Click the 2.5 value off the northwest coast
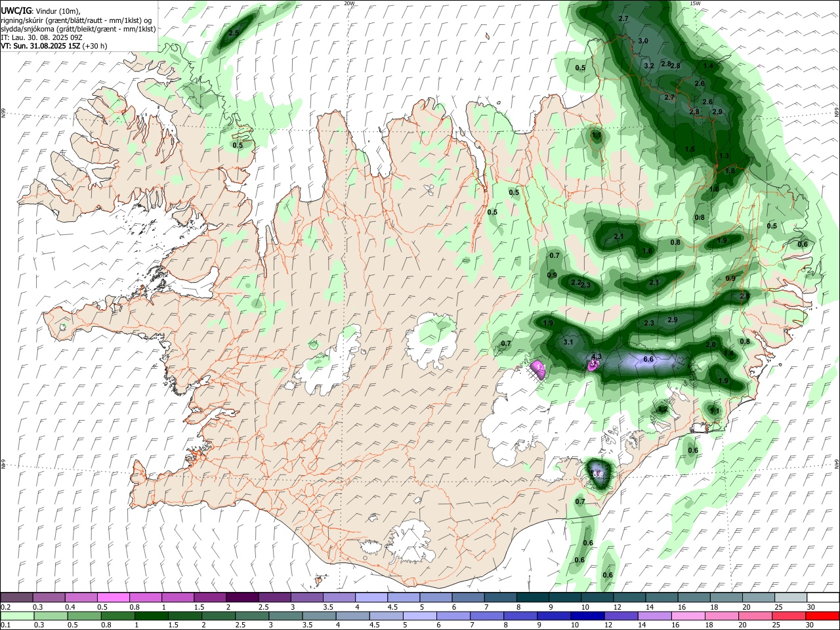The height and width of the screenshot is (630, 840). (234, 32)
